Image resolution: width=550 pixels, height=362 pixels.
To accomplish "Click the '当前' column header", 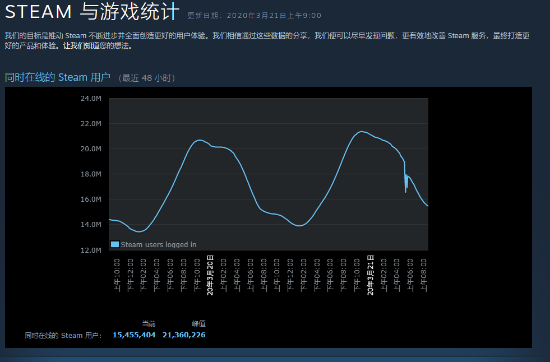I will pyautogui.click(x=148, y=323).
